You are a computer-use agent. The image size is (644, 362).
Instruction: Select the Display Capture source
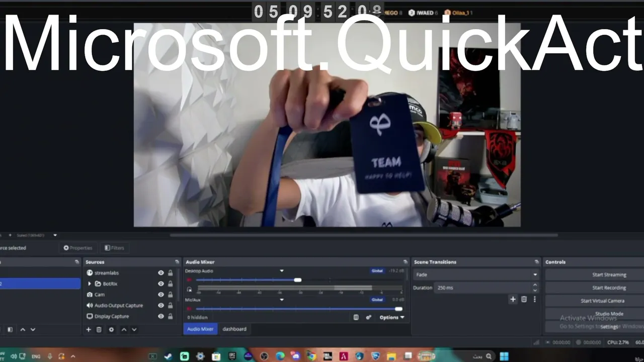click(x=112, y=316)
